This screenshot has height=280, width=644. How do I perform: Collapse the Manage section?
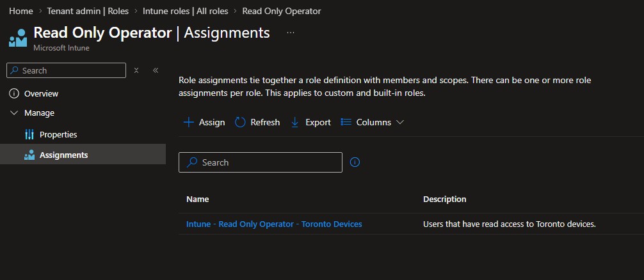click(x=14, y=113)
